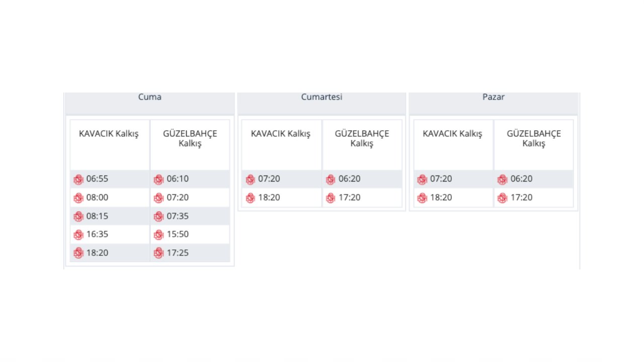Select the Cuma day header
This screenshot has height=362, width=644.
coord(150,97)
